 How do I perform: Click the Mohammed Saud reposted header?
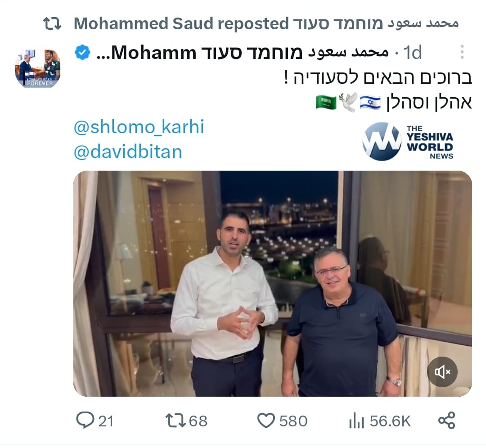click(266, 23)
